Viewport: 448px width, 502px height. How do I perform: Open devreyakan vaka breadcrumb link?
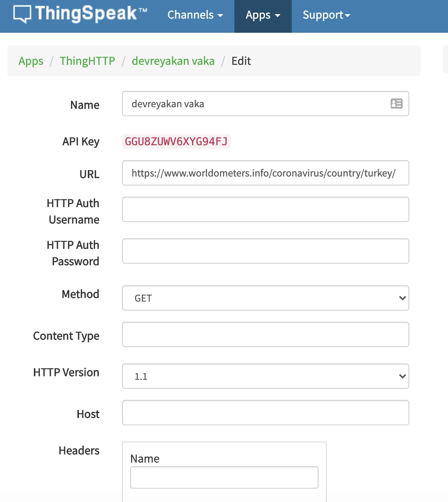click(x=173, y=61)
